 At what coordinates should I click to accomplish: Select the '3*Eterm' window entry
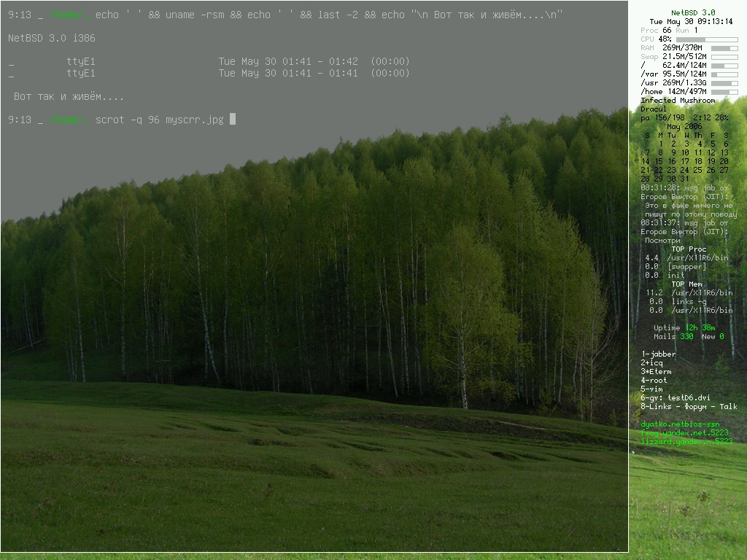pos(656,371)
